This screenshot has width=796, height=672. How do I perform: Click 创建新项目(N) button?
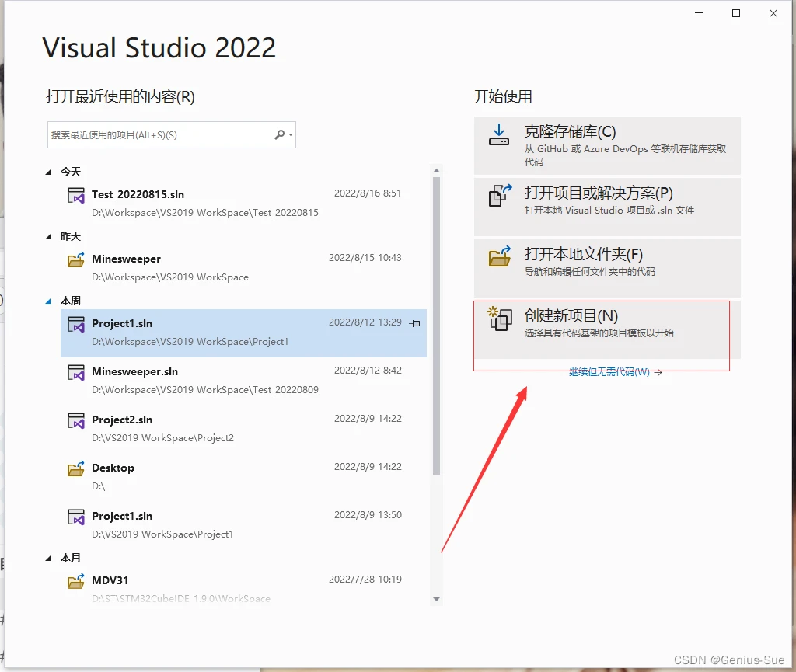pyautogui.click(x=607, y=329)
